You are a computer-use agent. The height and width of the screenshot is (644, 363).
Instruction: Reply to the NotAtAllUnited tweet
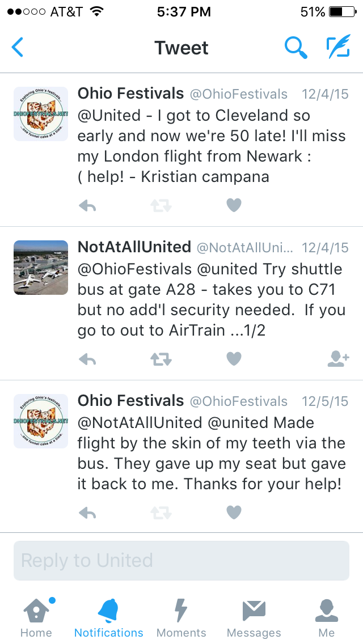pyautogui.click(x=87, y=359)
